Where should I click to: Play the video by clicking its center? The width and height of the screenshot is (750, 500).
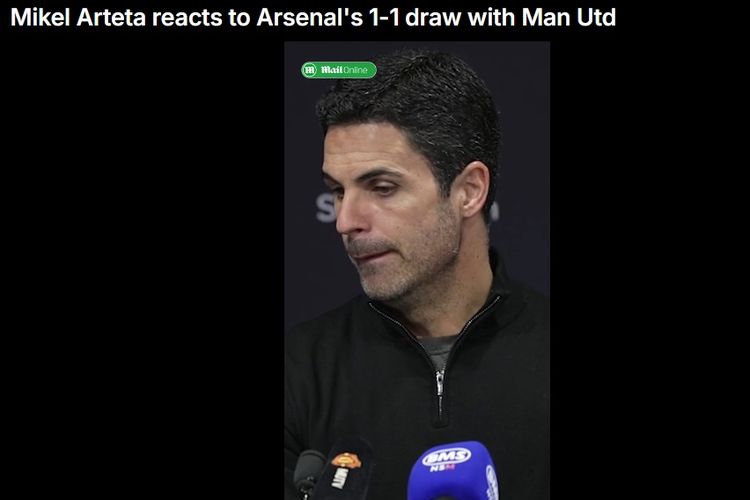(x=417, y=271)
